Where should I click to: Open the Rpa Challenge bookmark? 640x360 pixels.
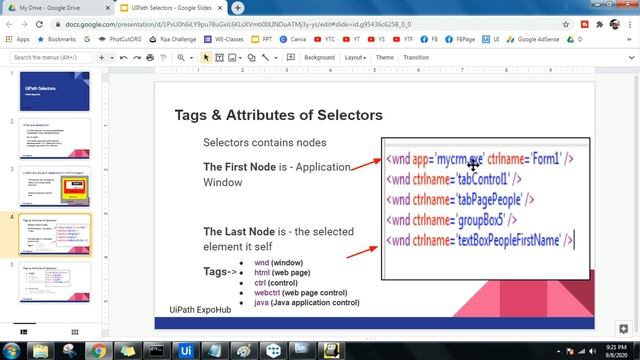[173, 39]
